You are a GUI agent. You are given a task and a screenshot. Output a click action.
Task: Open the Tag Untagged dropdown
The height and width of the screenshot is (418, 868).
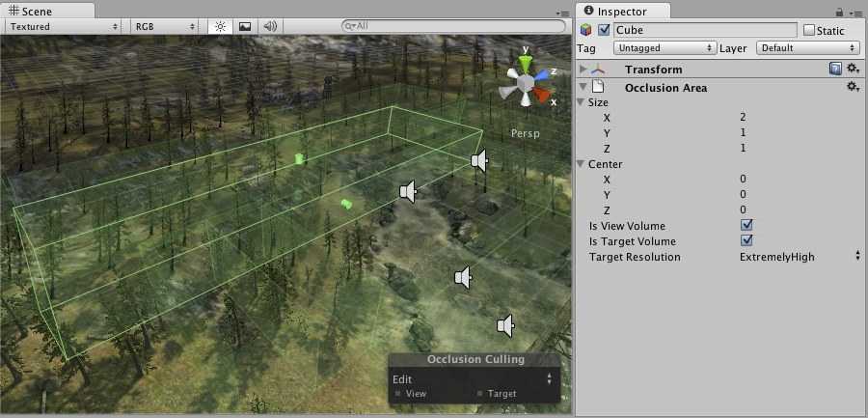coord(665,48)
